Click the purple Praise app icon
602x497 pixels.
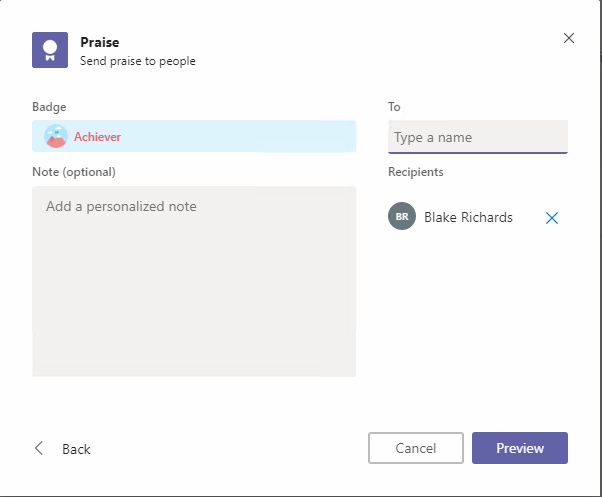50,51
